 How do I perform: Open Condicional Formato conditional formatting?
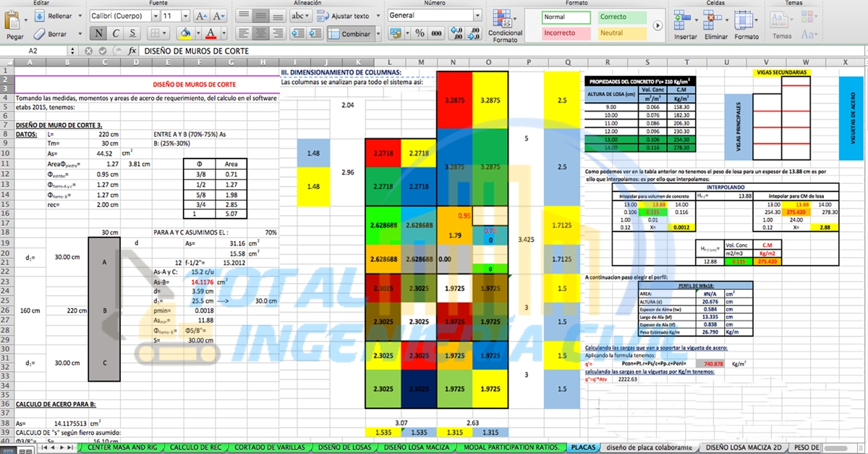[x=505, y=25]
